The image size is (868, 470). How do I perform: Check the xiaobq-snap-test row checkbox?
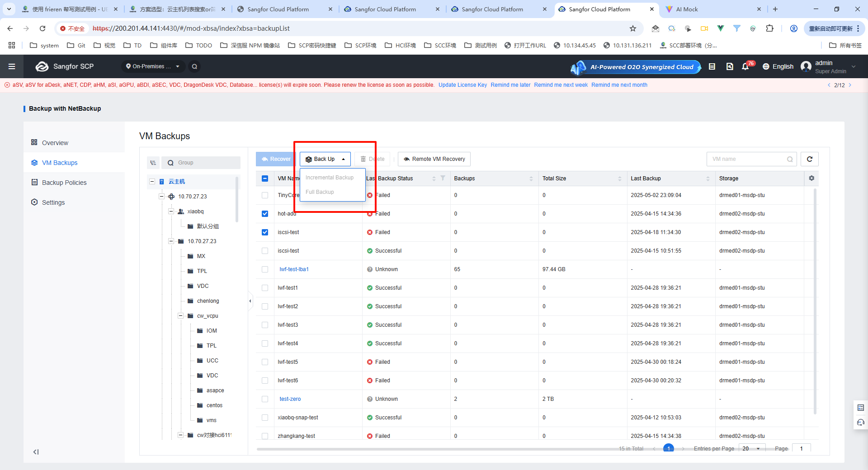point(265,418)
